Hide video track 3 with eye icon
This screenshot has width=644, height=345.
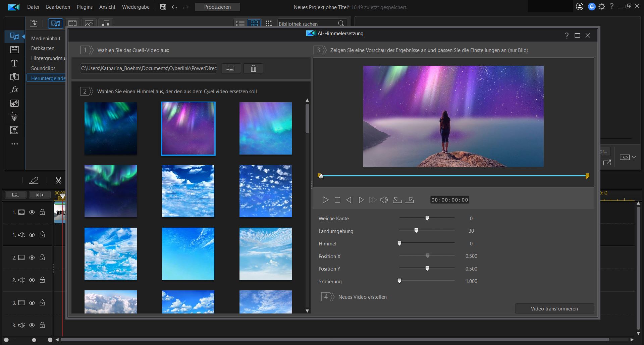click(x=32, y=303)
